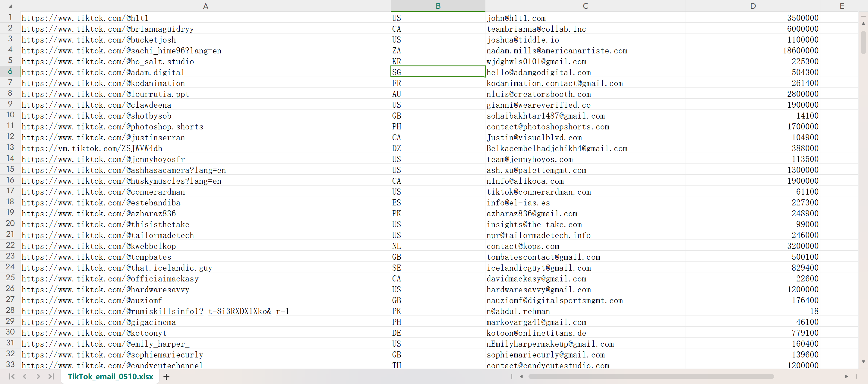Image resolution: width=868 pixels, height=384 pixels.
Task: Select cell joshua@tiddle.io
Action: [x=585, y=39]
